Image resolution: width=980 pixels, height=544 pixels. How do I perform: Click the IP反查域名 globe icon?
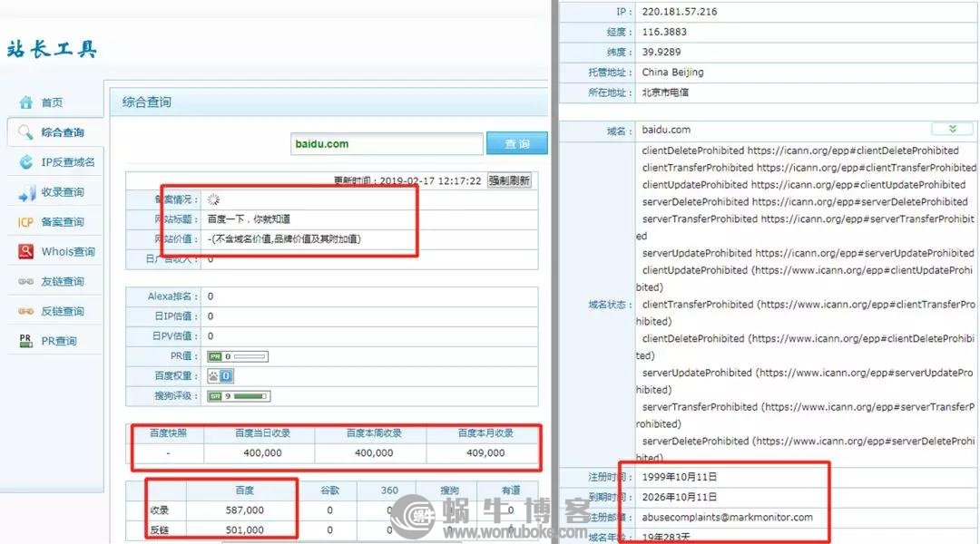tap(25, 161)
